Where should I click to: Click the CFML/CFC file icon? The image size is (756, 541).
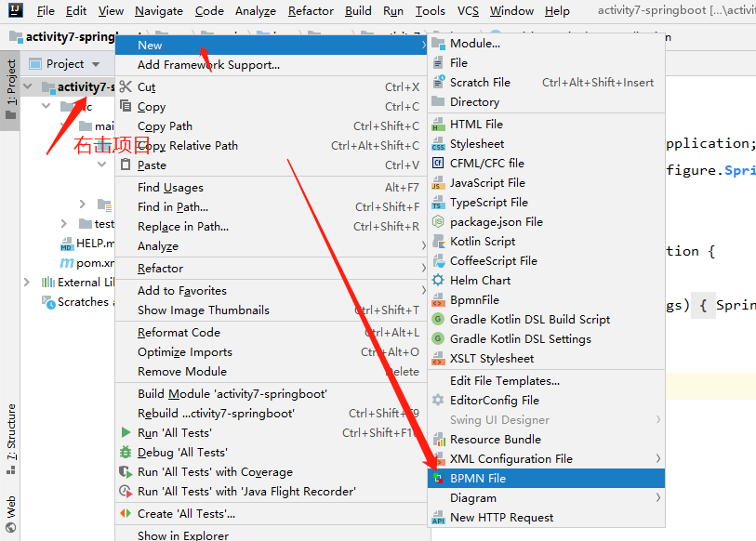coord(438,164)
